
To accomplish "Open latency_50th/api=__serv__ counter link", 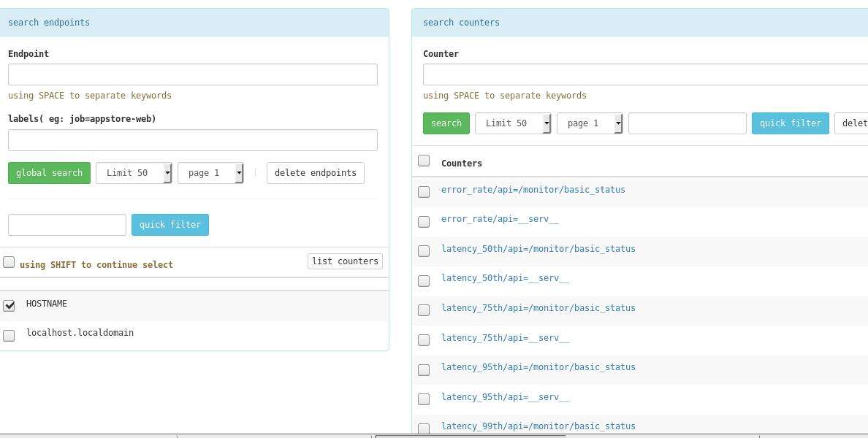I will click(x=505, y=278).
